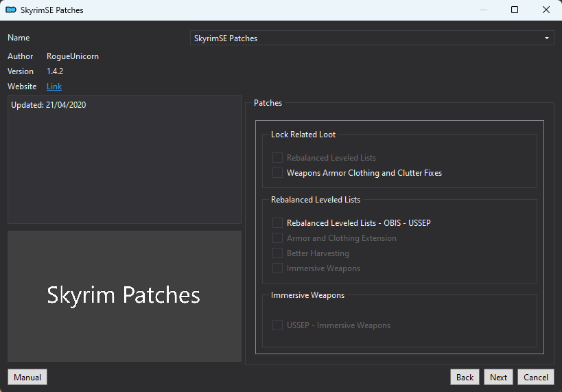This screenshot has width=562, height=392.
Task: Go Back to previous installer page
Action: 465,377
